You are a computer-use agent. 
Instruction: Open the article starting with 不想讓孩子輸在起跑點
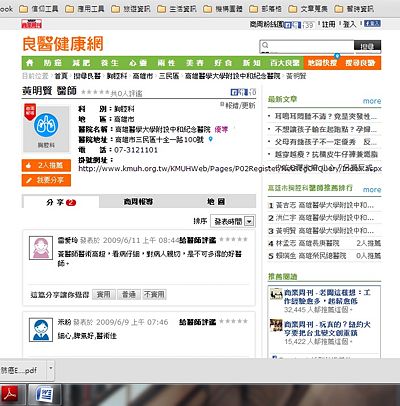point(326,129)
